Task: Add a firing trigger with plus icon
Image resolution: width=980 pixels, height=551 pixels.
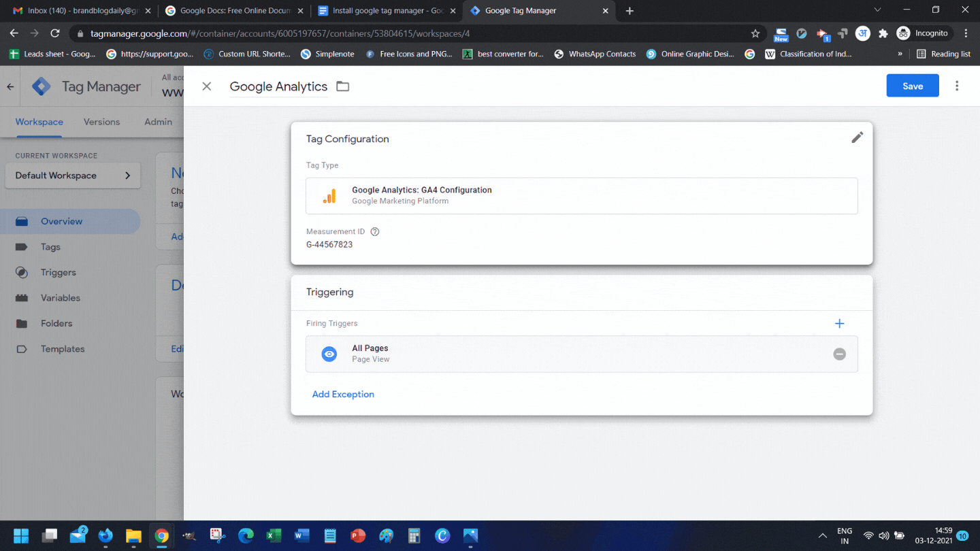Action: (839, 324)
